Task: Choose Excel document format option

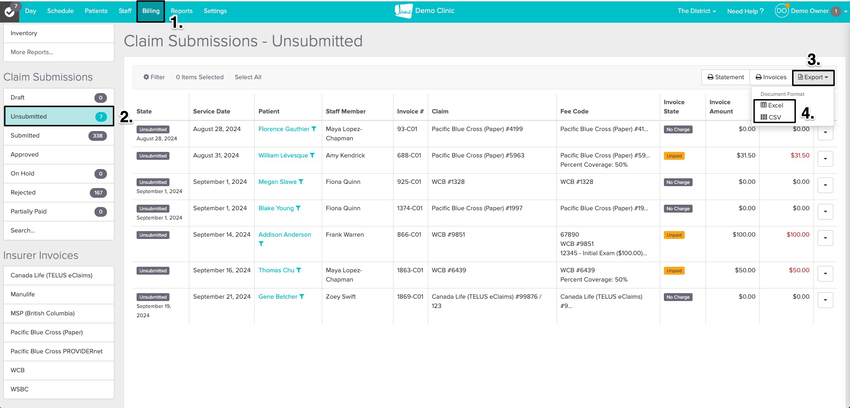Action: pos(772,105)
